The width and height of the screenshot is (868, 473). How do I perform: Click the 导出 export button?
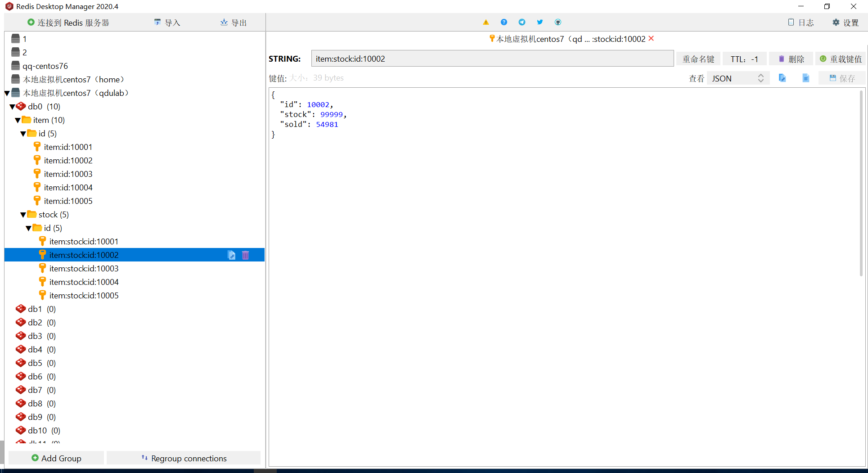click(234, 23)
